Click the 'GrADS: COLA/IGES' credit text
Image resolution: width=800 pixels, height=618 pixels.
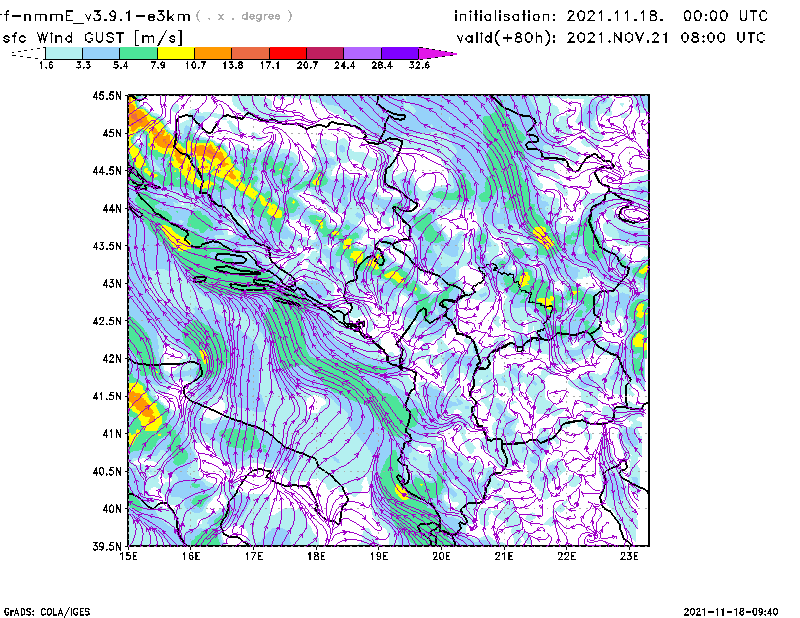click(x=47, y=612)
